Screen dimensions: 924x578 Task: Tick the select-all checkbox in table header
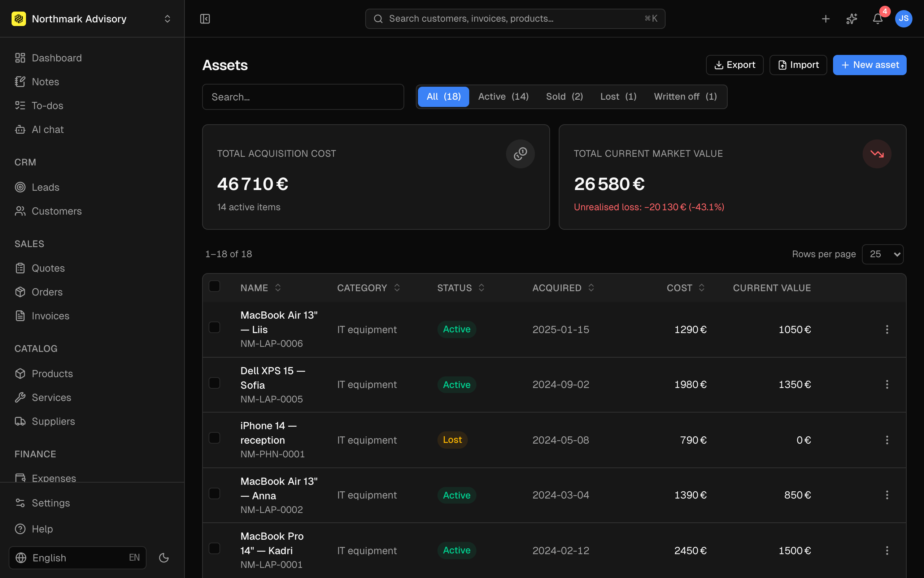click(x=215, y=286)
